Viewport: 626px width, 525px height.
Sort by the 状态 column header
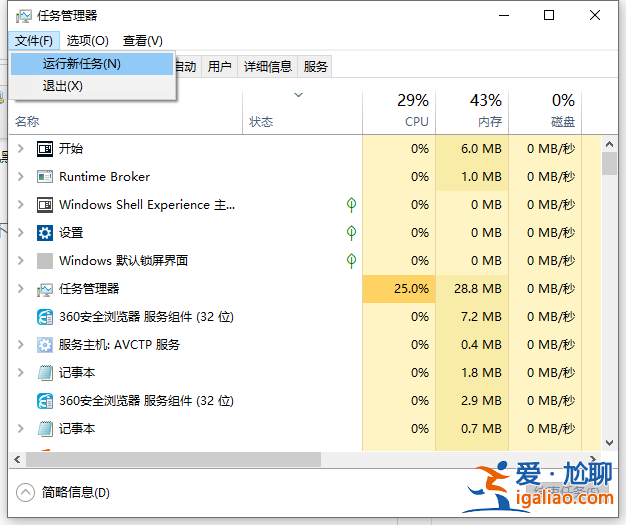(261, 121)
